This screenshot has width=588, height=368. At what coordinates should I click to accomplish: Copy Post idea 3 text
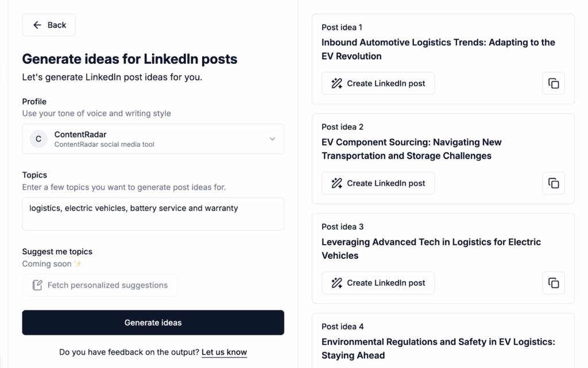tap(554, 283)
